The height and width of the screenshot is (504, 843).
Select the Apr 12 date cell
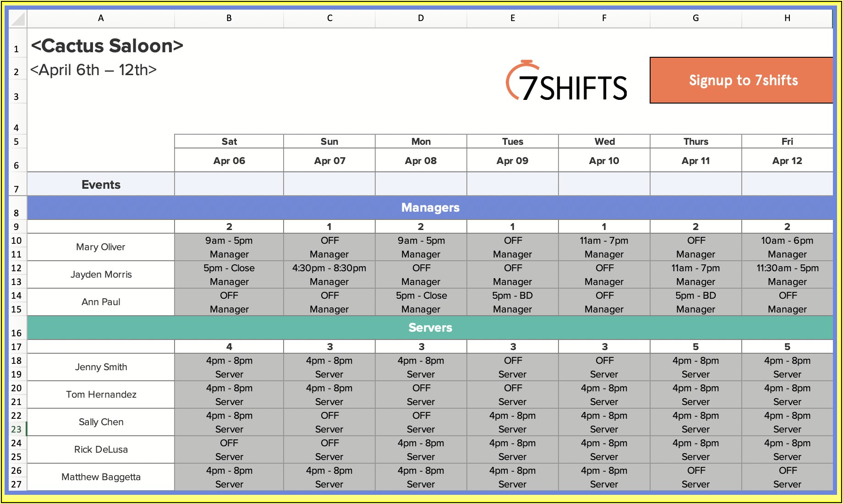point(787,161)
